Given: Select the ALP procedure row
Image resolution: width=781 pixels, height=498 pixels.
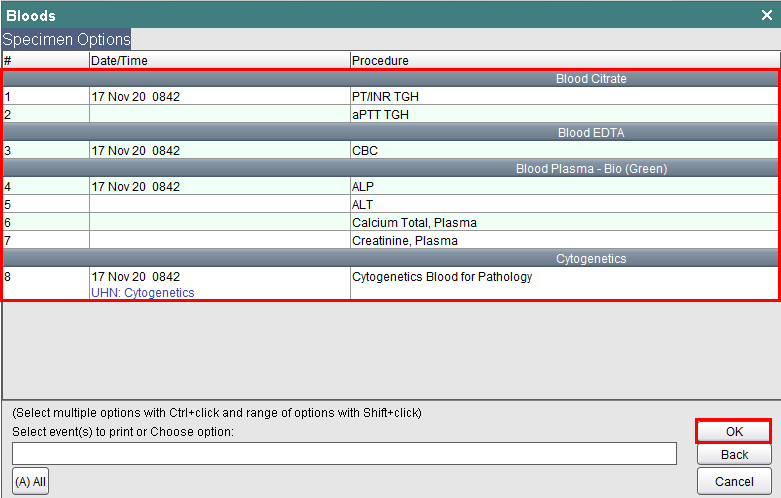Looking at the screenshot, I should (390, 186).
